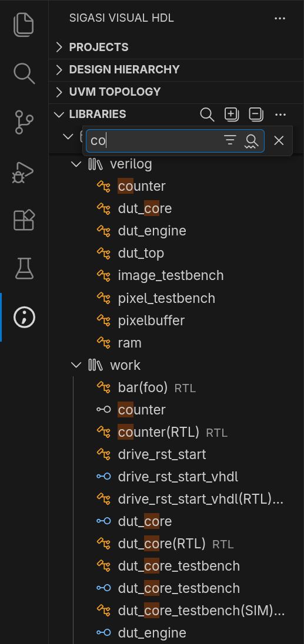Screen dimensions: 304x644
Task: Open Libraries section more actions ellipsis
Action: click(280, 114)
